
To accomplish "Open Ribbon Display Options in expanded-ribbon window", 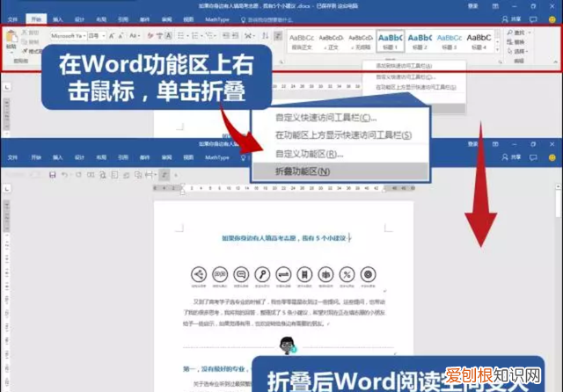I will [x=495, y=6].
